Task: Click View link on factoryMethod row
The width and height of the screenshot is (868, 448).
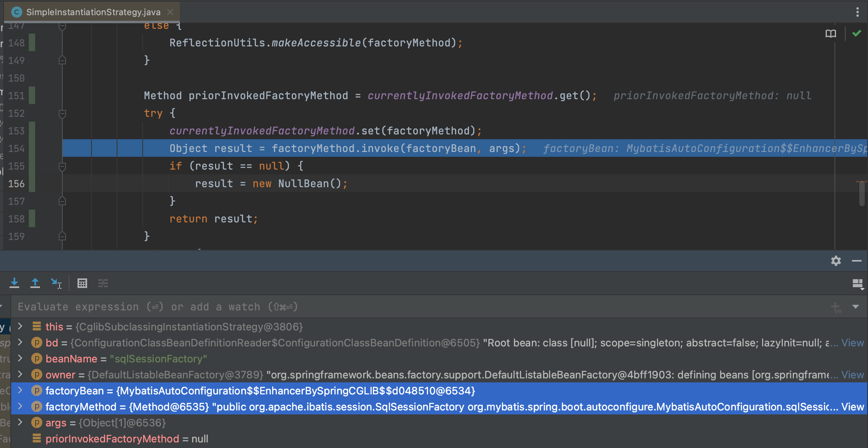Action: [852, 407]
